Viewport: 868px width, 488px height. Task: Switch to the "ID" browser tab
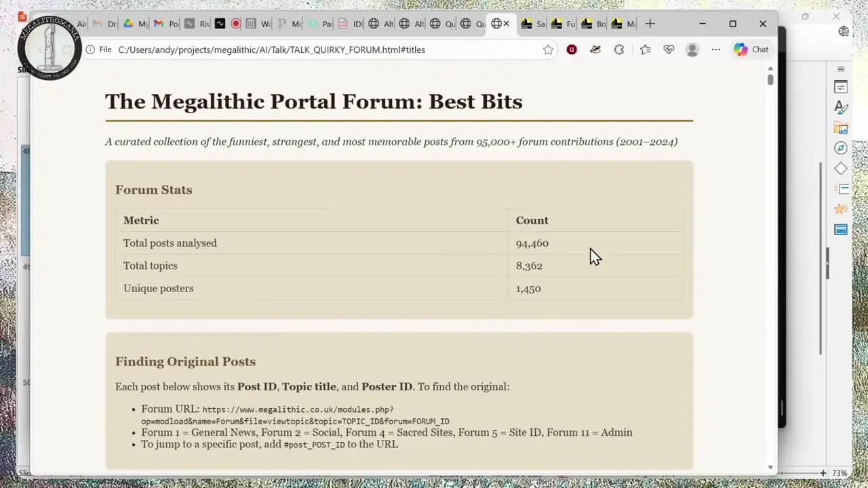point(350,24)
